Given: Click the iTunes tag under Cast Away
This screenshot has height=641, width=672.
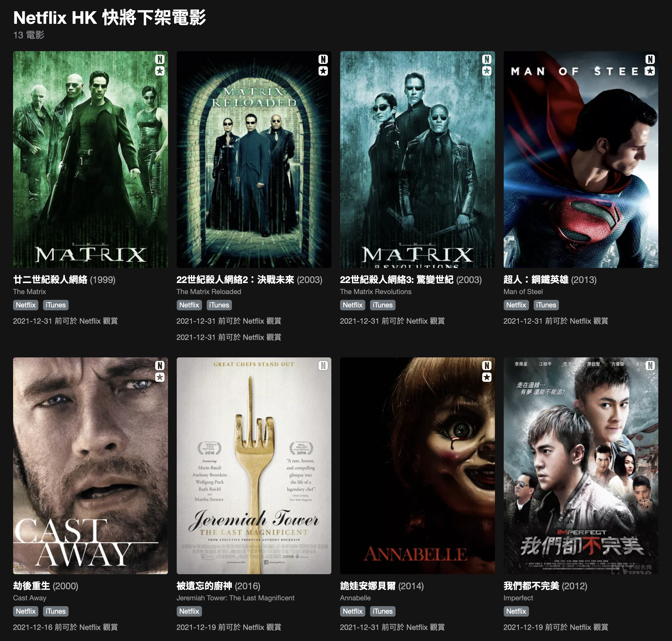Looking at the screenshot, I should pyautogui.click(x=56, y=611).
